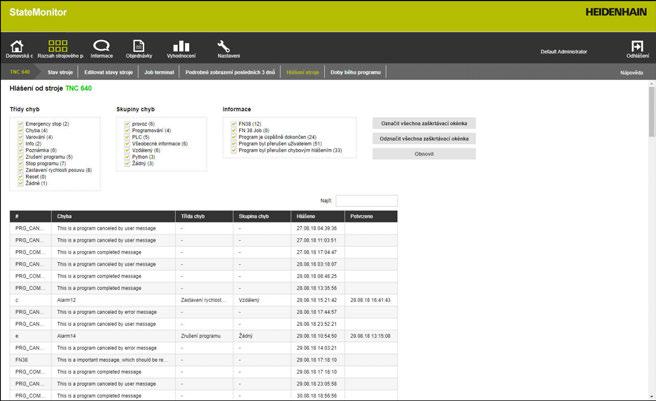Sort table by the # column header
The width and height of the screenshot is (656, 401).
[x=31, y=216]
